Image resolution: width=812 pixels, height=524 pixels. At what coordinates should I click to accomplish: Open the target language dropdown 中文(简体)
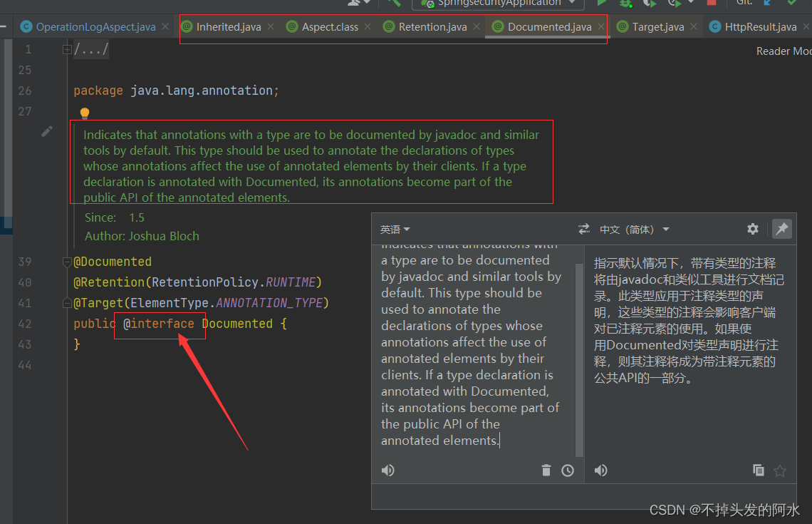(635, 229)
